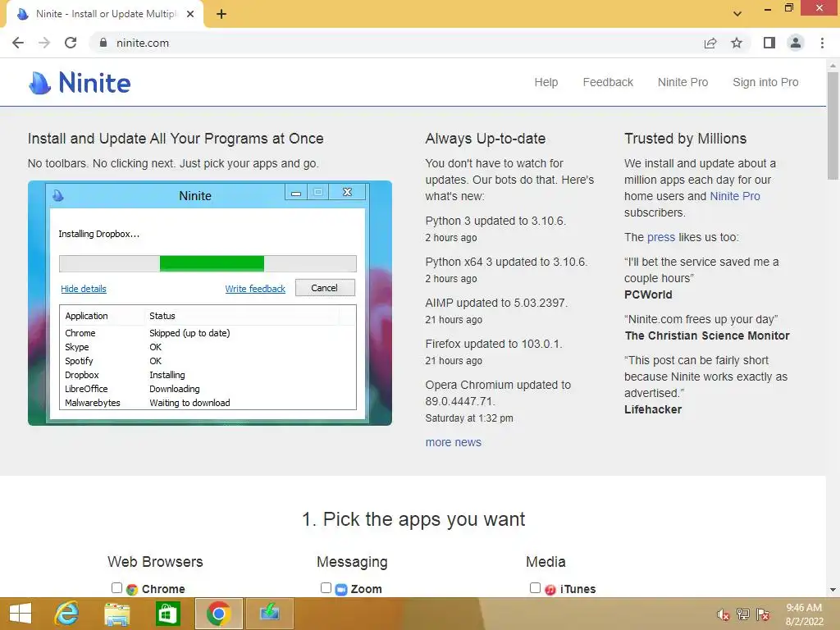Click the installer demo screenshot

210,304
